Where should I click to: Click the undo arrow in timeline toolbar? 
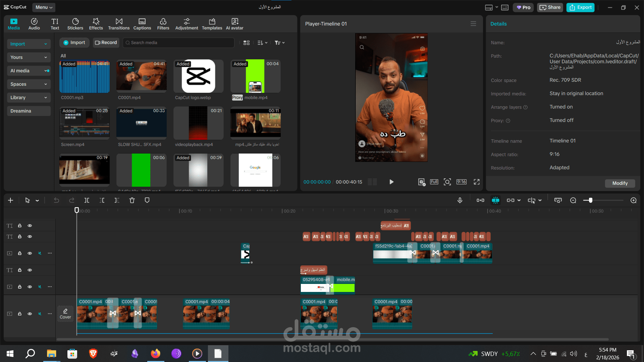click(56, 200)
